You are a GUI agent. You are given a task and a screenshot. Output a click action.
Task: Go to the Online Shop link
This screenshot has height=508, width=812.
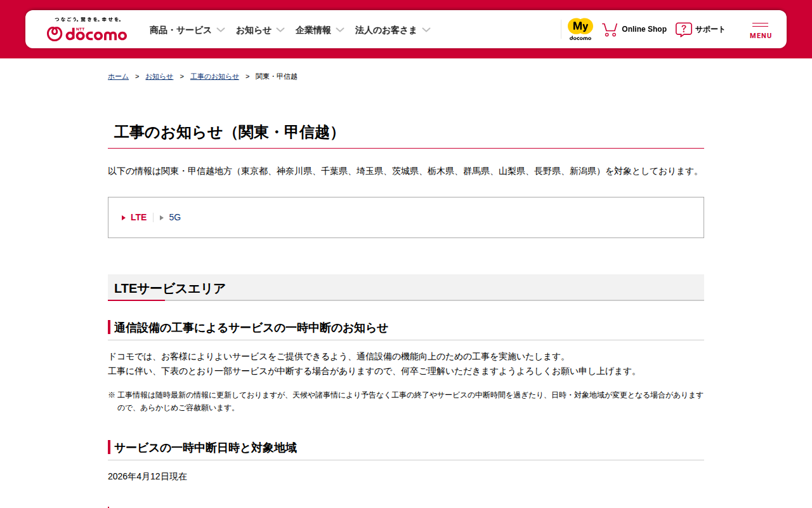[x=644, y=29]
